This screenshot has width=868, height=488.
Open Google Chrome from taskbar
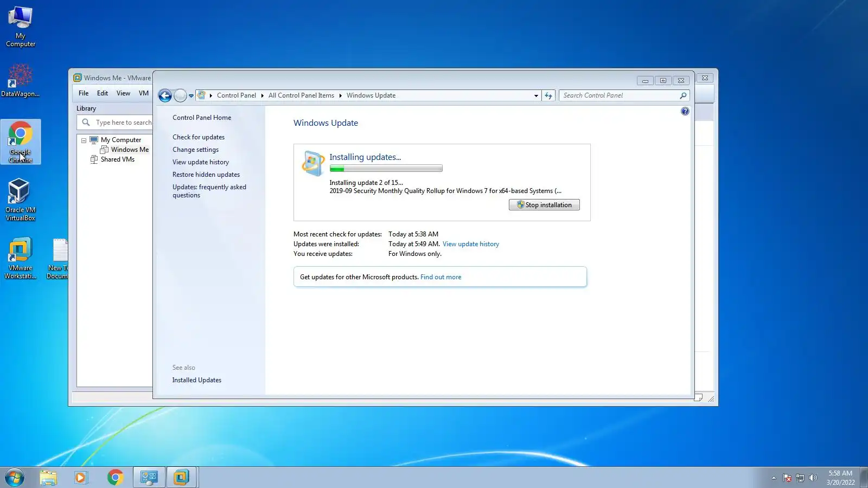[x=115, y=477]
